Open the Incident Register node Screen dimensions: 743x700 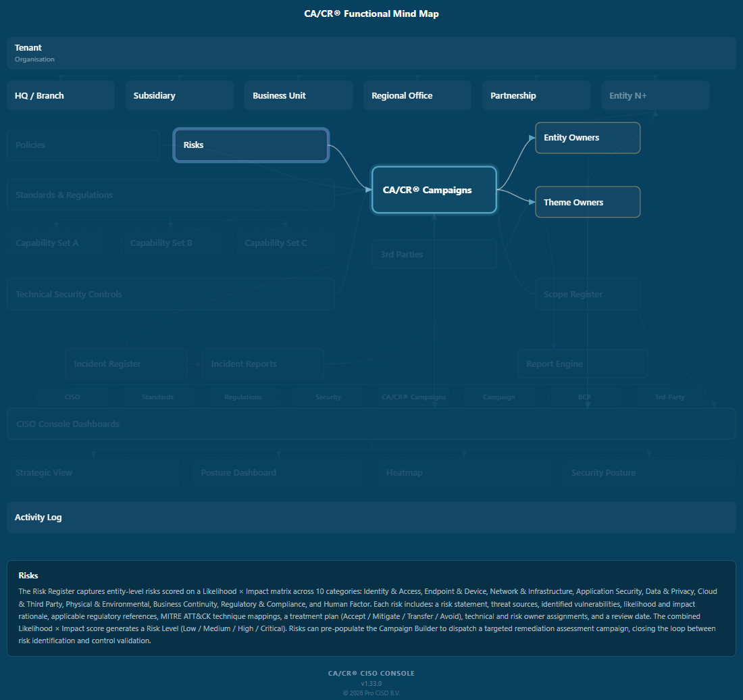126,364
